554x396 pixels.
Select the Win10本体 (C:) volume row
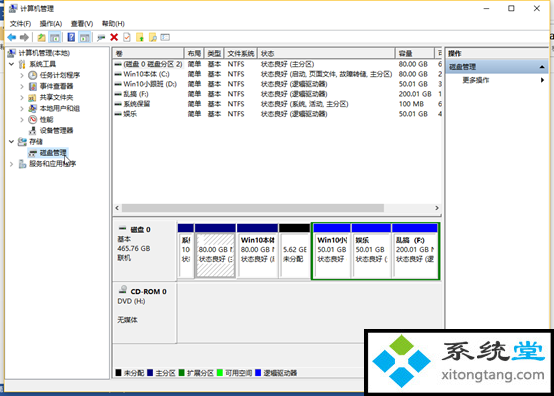(x=277, y=74)
